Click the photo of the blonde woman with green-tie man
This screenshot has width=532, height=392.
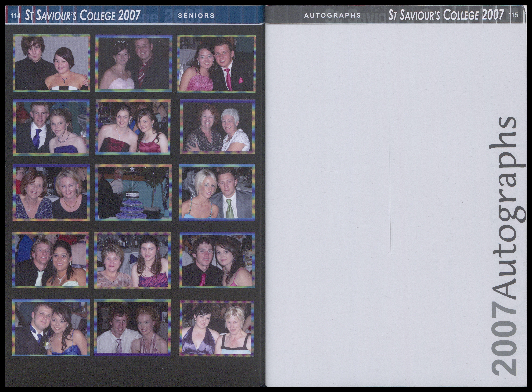pyautogui.click(x=217, y=192)
